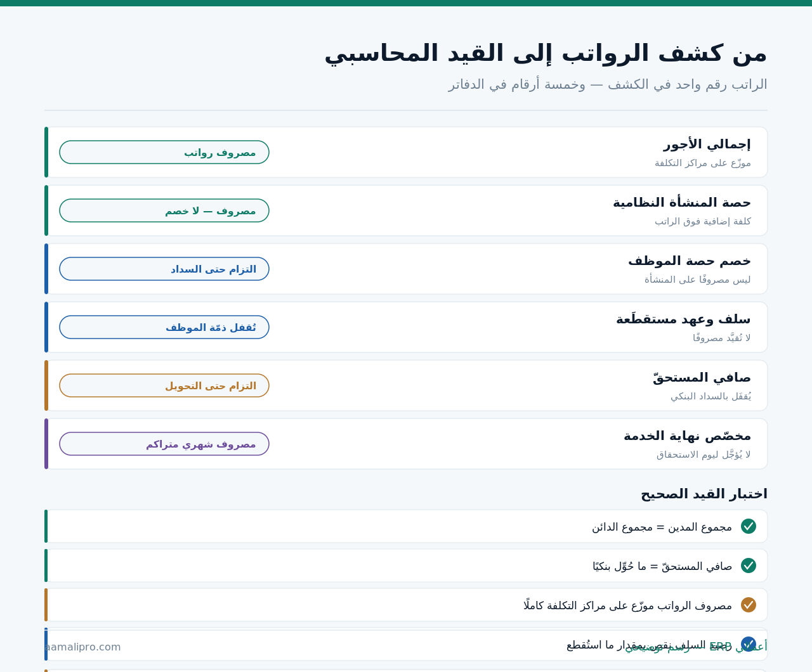Click the صافي المستحقّ card heading
Screen dimensions: 812x672
click(702, 377)
